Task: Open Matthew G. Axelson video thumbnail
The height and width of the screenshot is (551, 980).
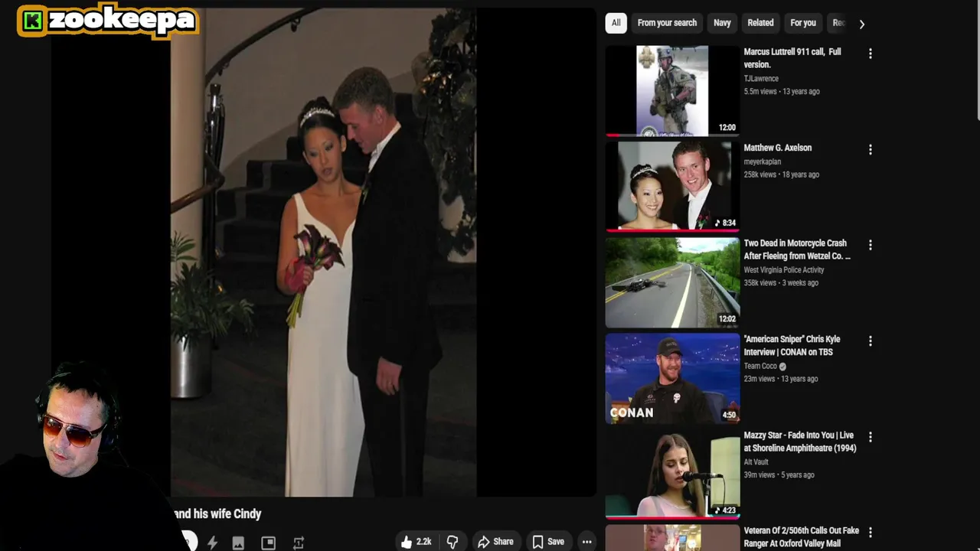Action: [672, 186]
